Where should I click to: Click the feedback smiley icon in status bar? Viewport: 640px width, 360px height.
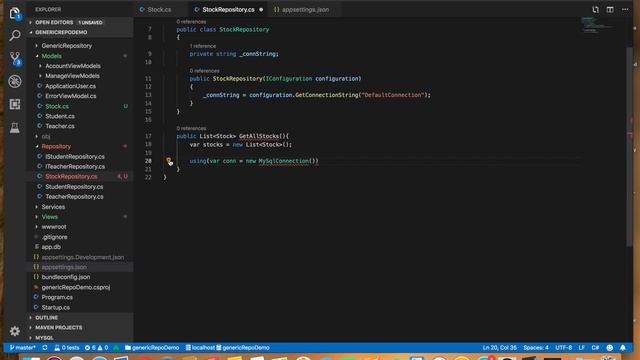coord(609,348)
